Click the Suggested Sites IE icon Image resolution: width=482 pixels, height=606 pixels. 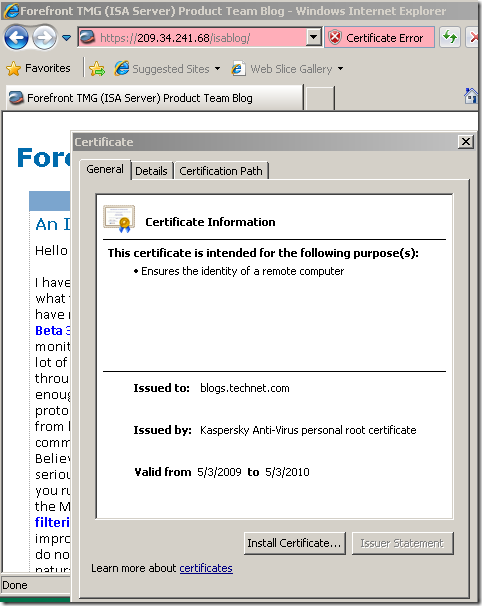[x=122, y=68]
